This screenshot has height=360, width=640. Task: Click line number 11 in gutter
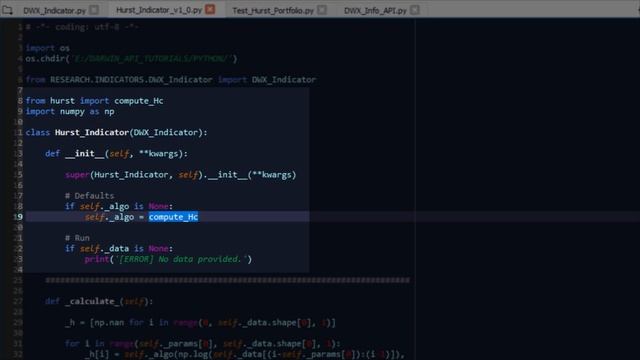pyautogui.click(x=18, y=132)
